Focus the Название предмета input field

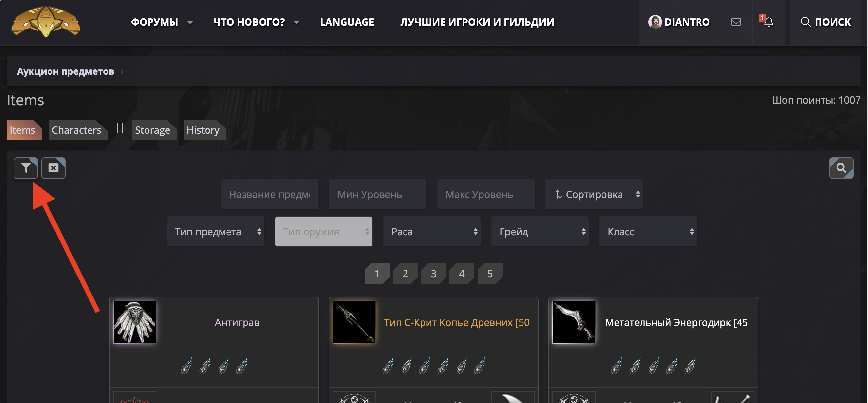(x=269, y=194)
